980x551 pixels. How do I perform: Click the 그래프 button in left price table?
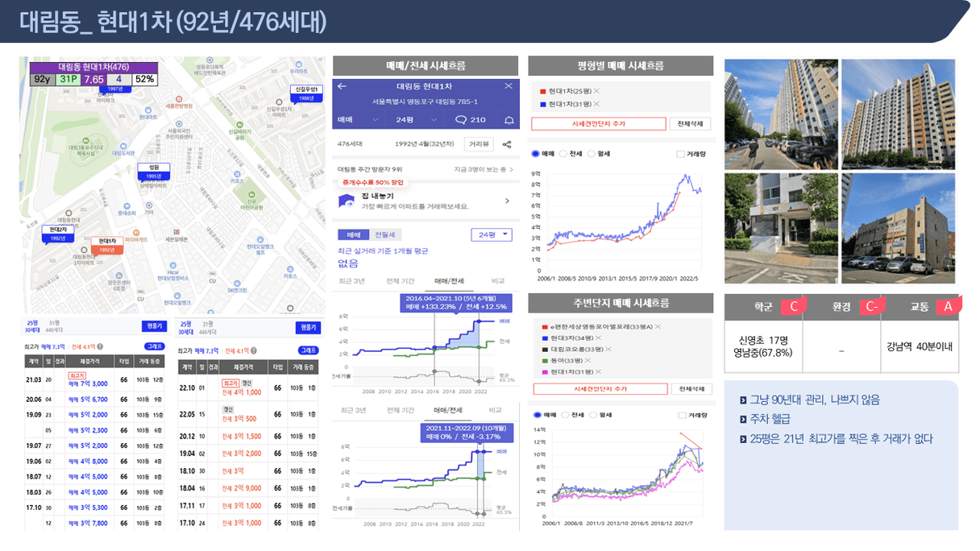(155, 346)
